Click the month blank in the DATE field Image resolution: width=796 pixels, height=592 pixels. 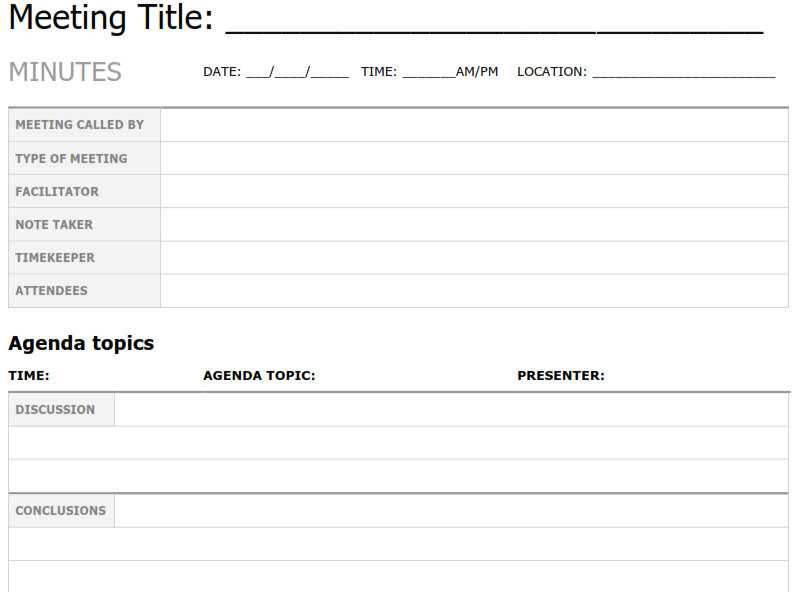(x=258, y=75)
